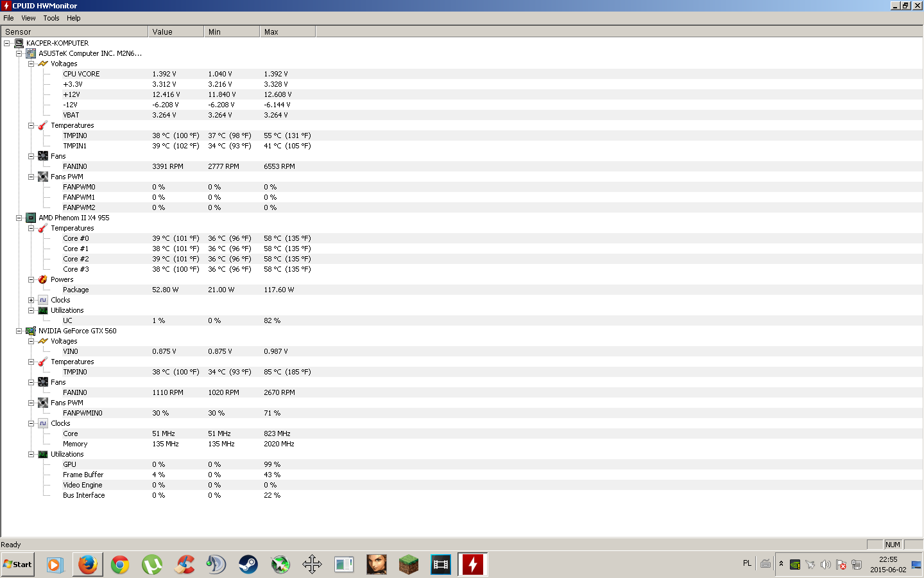Collapse the NVIDIA GeForce GTX 560 node
The height and width of the screenshot is (578, 924).
[19, 331]
